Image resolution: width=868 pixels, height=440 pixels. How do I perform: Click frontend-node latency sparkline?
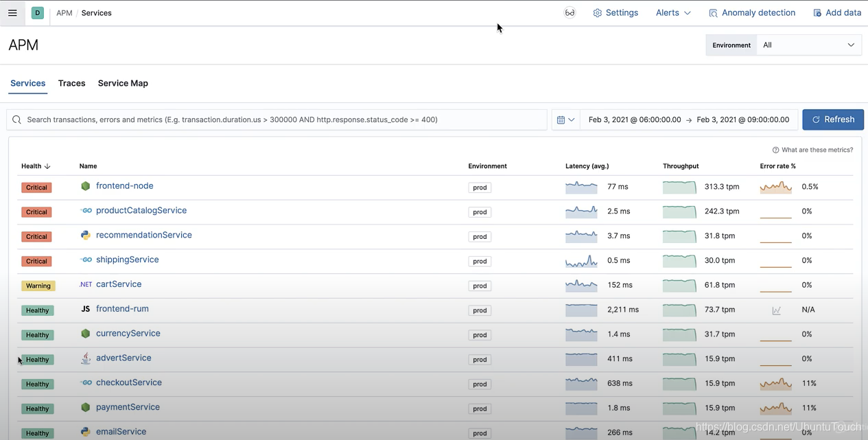581,187
